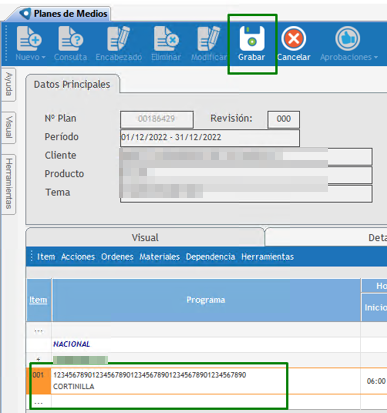Open the Acciones menu
The width and height of the screenshot is (387, 413).
point(78,257)
